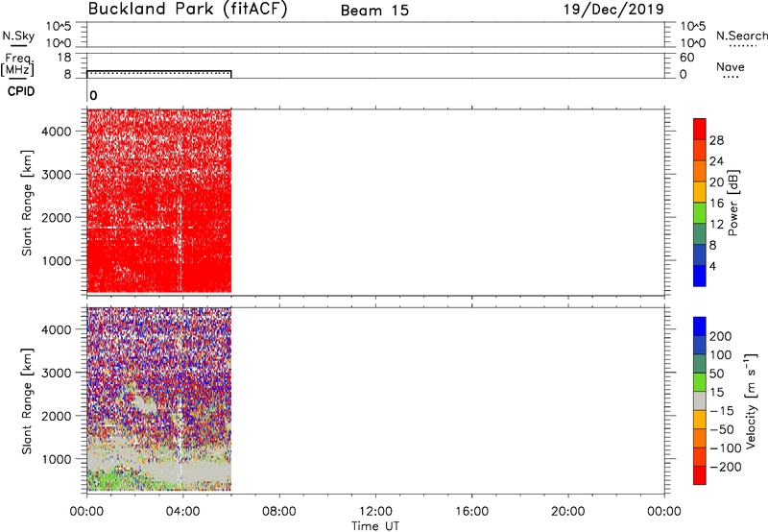Click the '12:00' time tick label
Image resolution: width=768 pixels, height=532 pixels.
(x=375, y=512)
